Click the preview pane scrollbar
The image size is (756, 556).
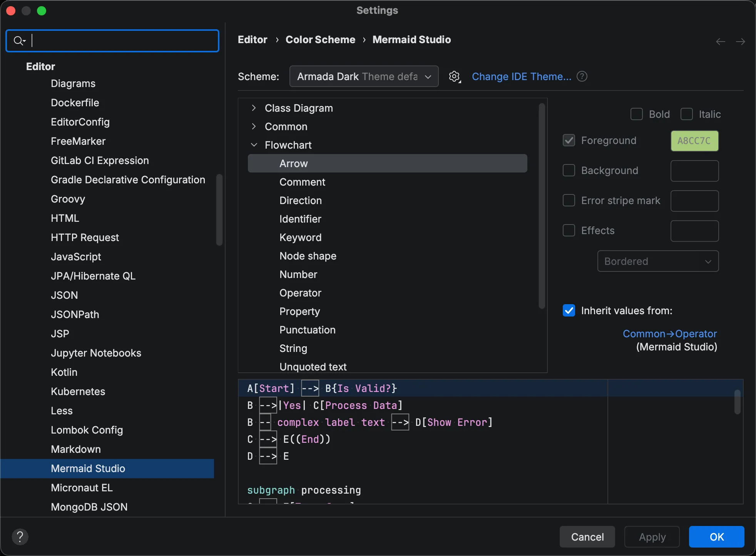tap(737, 402)
